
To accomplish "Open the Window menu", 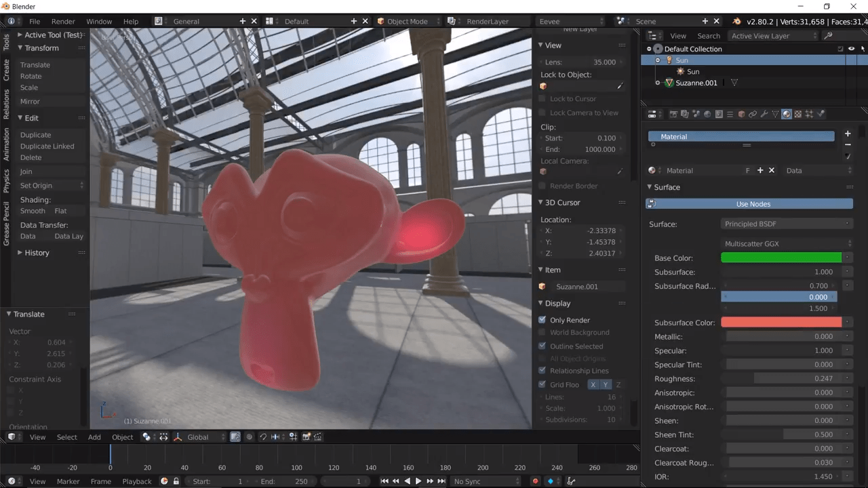I will point(99,21).
